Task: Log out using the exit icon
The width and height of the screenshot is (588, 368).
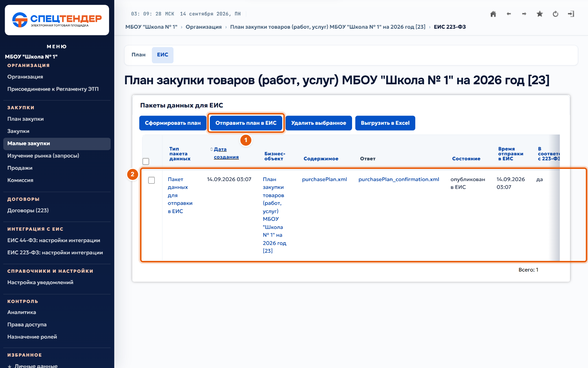Action: 571,14
